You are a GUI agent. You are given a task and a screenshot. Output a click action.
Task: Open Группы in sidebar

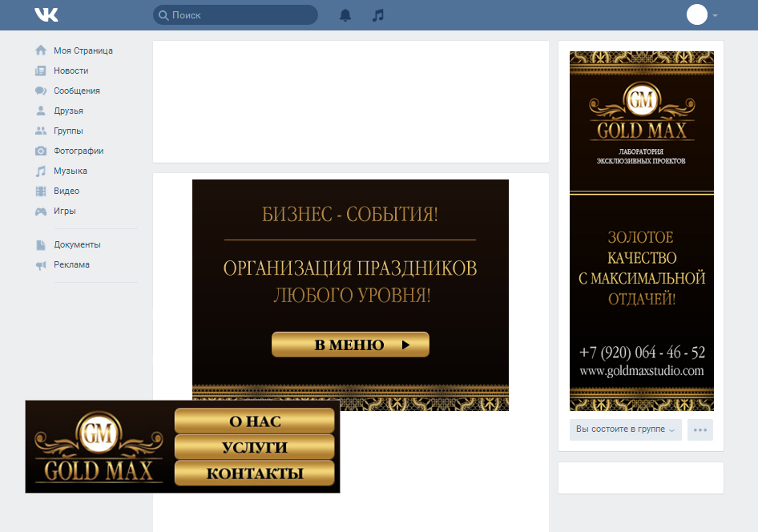pyautogui.click(x=68, y=131)
